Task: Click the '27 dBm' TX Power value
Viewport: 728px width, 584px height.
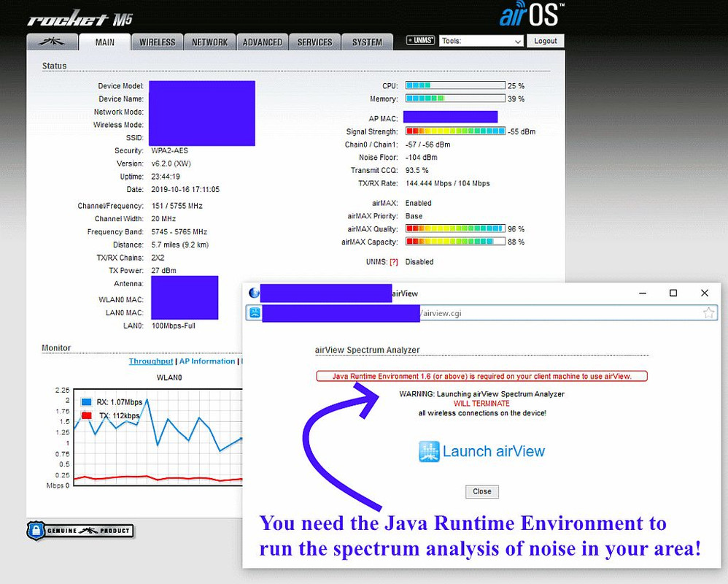Action: (163, 270)
